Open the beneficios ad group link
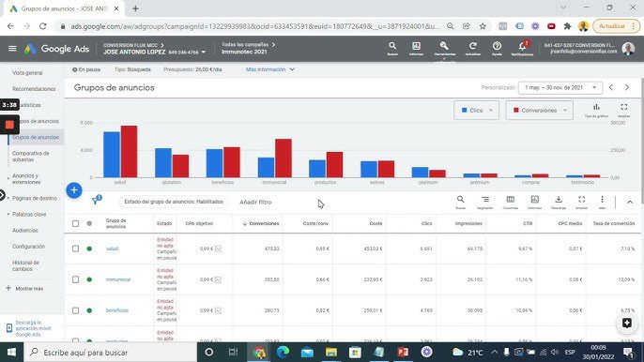 (117, 310)
